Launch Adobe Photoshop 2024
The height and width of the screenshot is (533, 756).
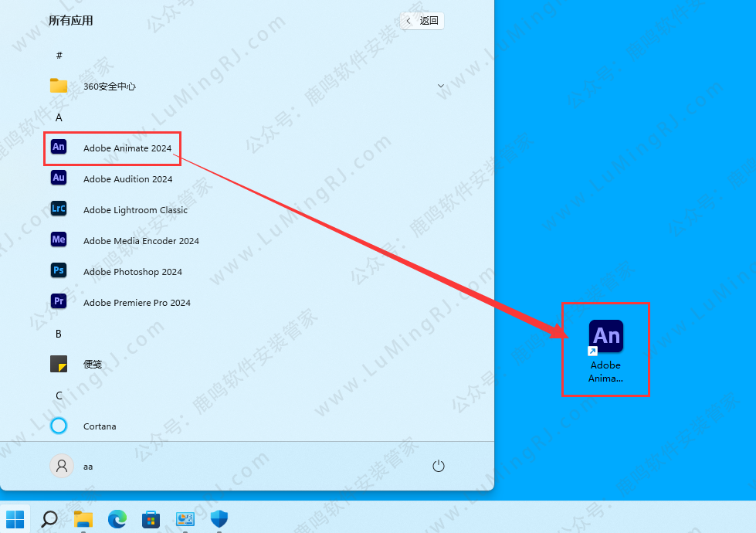click(x=132, y=271)
